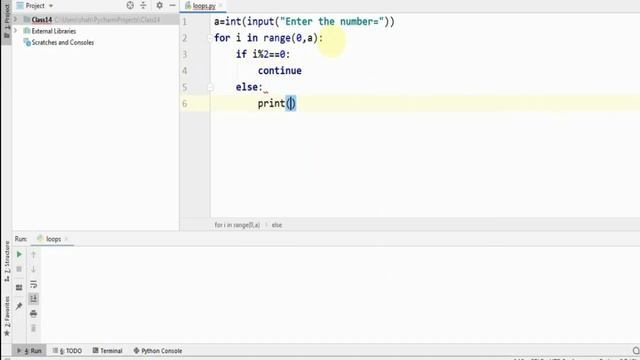Toggle the Project tool window side tab
Image resolution: width=640 pixels, height=360 pixels.
(x=6, y=21)
